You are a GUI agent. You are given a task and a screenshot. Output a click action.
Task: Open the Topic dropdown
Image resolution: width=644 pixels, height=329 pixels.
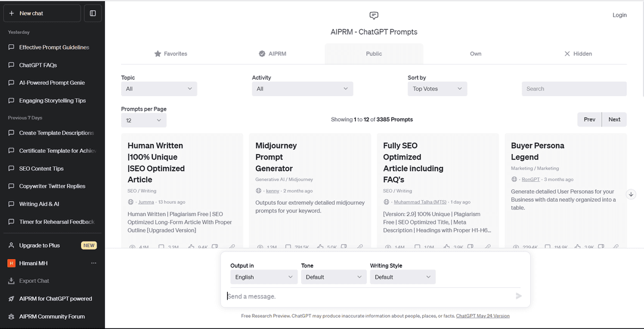159,89
